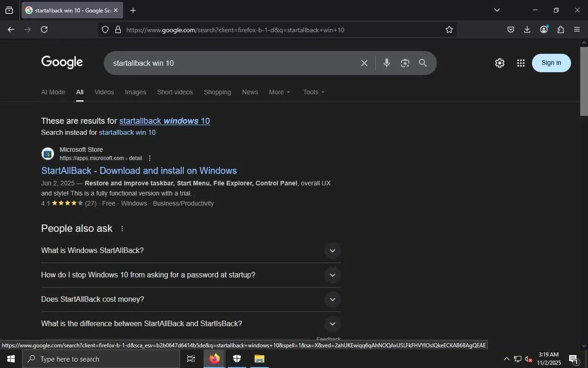The height and width of the screenshot is (368, 588).
Task: Open Microsoft Store result options menu
Action: [x=150, y=158]
